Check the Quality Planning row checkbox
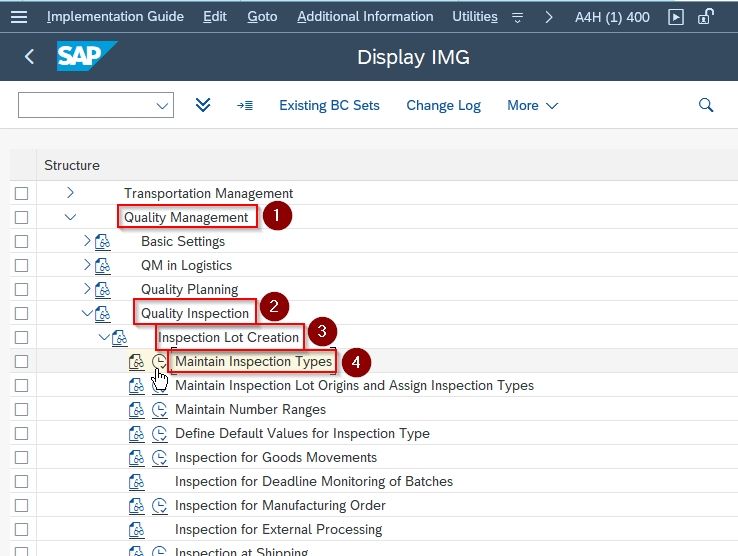Viewport: 738px width, 556px height. [21, 290]
